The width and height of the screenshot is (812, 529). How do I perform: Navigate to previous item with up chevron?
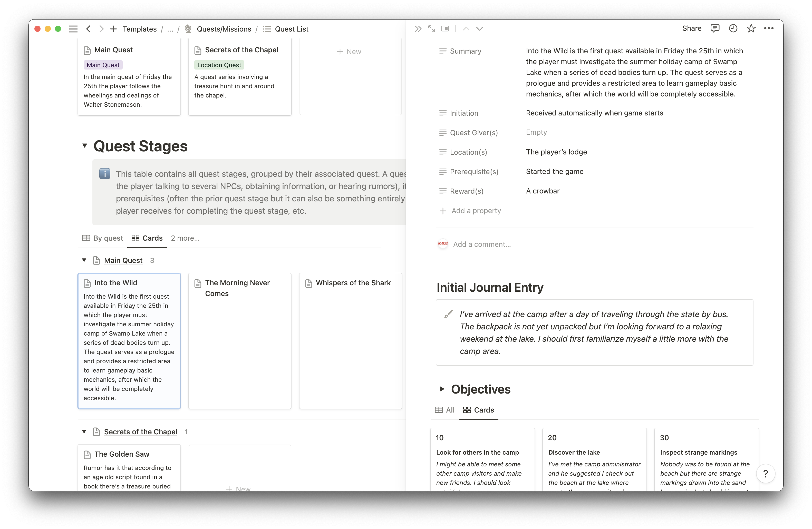pos(466,29)
